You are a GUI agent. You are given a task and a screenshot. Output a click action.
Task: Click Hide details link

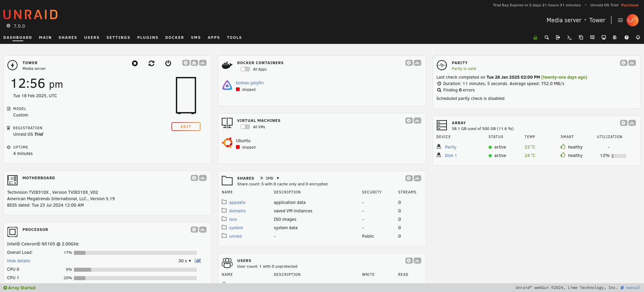click(19, 261)
